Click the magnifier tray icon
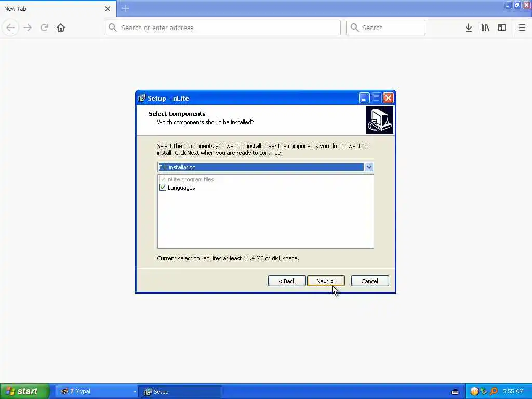The image size is (532, 399). tap(494, 391)
